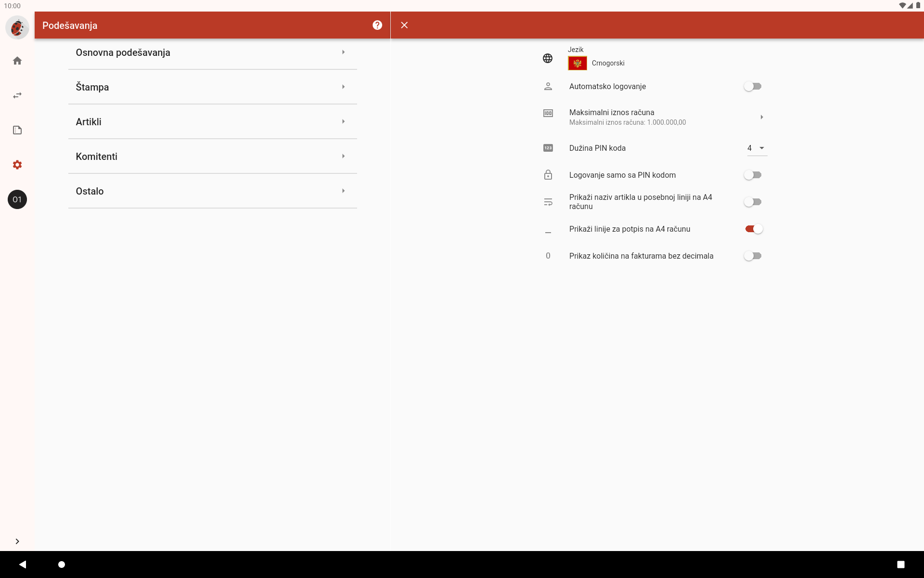The width and height of the screenshot is (924, 578).
Task: Click the banknote icon for Maksimalni iznos računa
Action: [548, 113]
